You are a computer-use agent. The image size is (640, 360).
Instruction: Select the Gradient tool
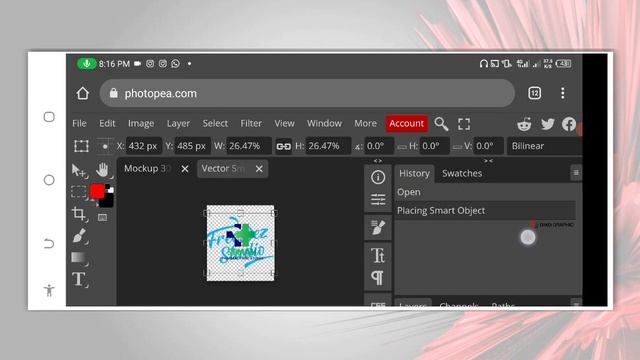pos(78,258)
